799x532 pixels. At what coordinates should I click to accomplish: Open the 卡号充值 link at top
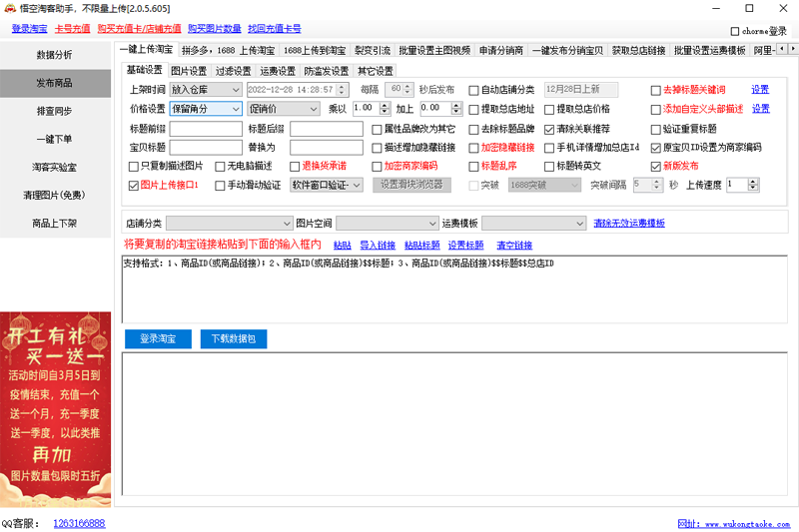click(x=72, y=29)
